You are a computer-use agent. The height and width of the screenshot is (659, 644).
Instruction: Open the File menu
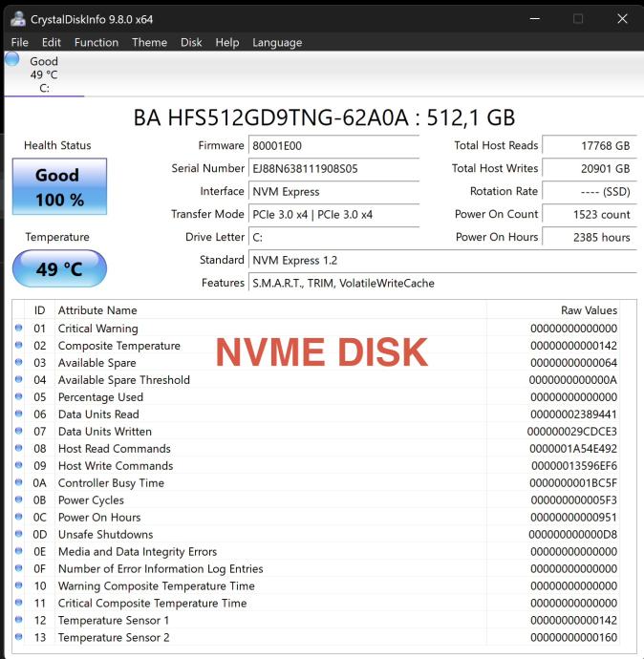[x=19, y=42]
